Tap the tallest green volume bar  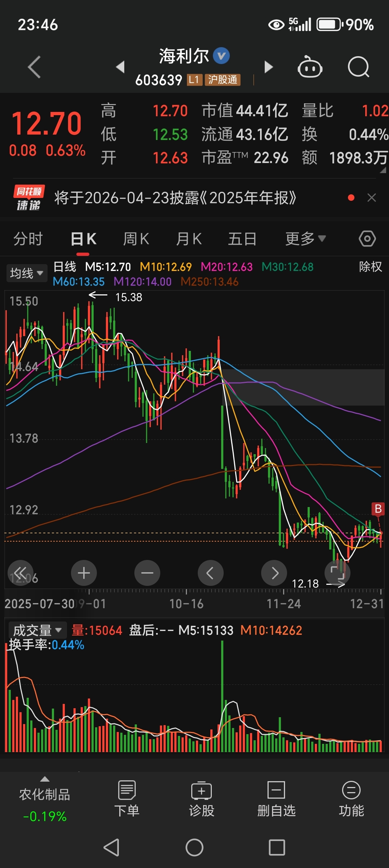(222, 696)
